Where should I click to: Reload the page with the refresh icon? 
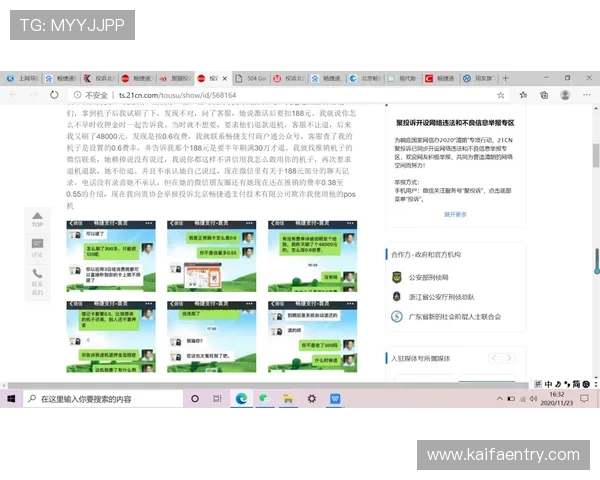click(54, 95)
